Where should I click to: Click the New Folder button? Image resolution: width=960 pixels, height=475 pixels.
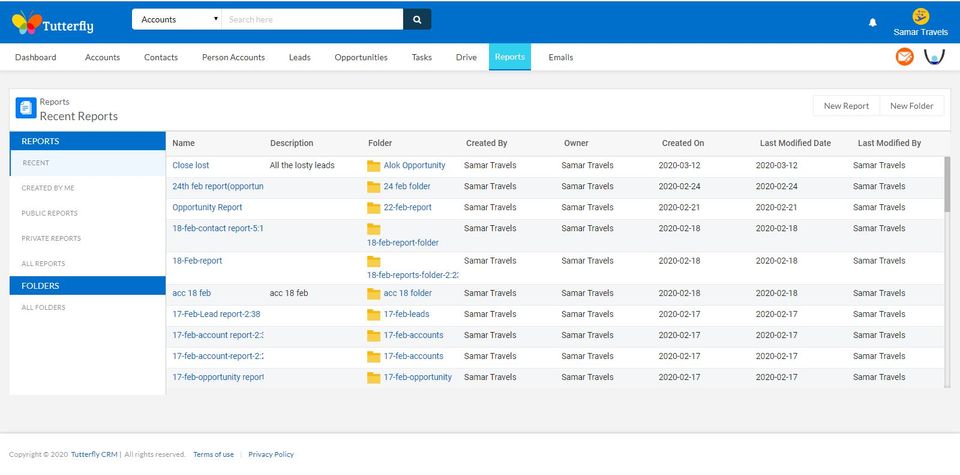click(912, 106)
